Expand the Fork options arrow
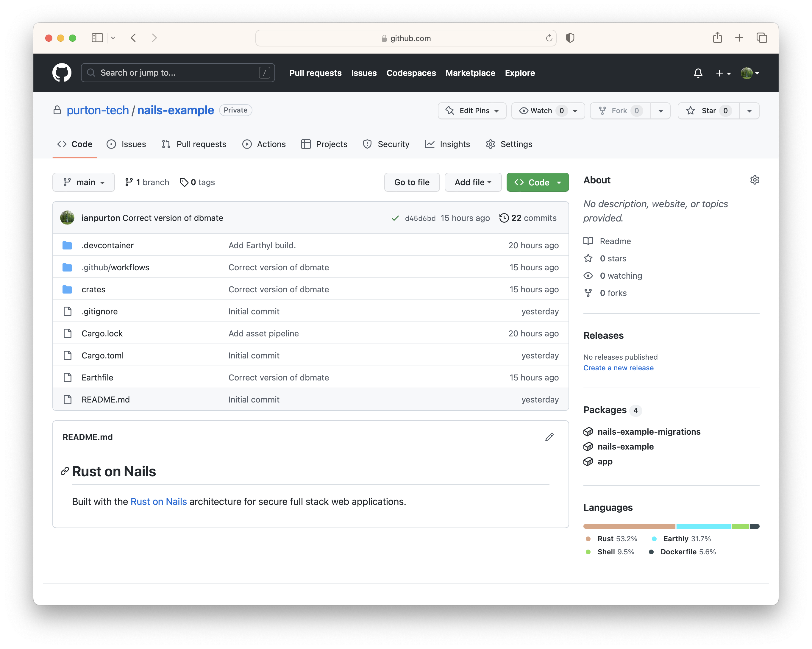Screen dimensions: 812x649 [660, 111]
